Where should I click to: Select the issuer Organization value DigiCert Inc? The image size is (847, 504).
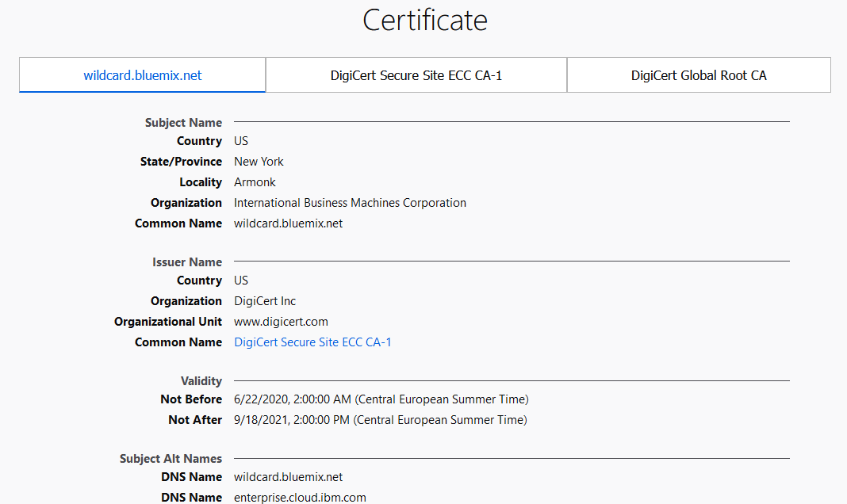point(265,301)
